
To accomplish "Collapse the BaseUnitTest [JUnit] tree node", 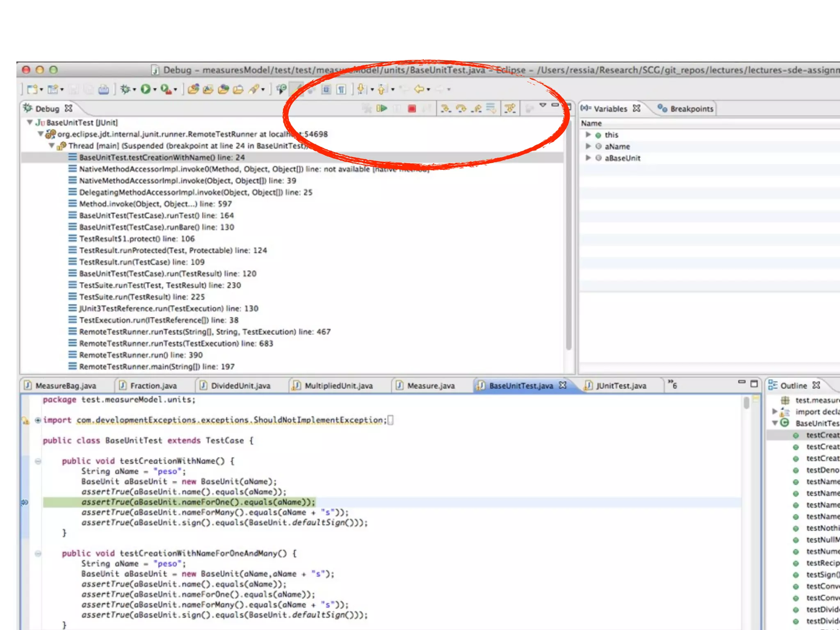I will point(30,122).
